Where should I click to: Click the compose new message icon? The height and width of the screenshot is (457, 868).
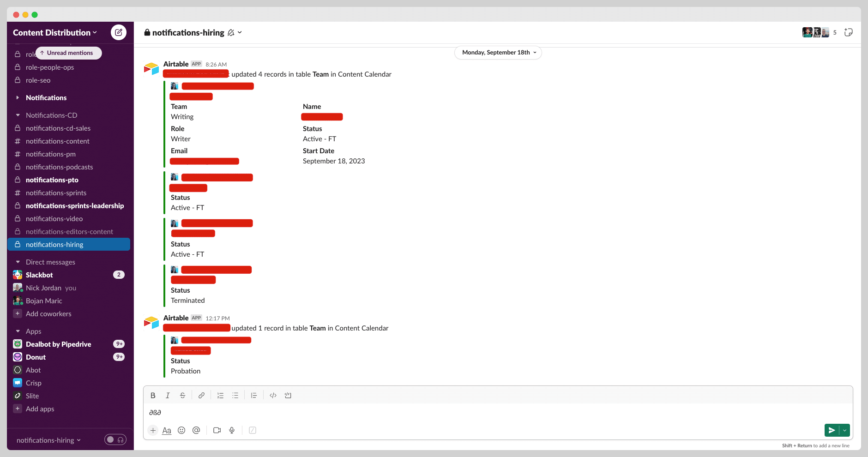[119, 32]
